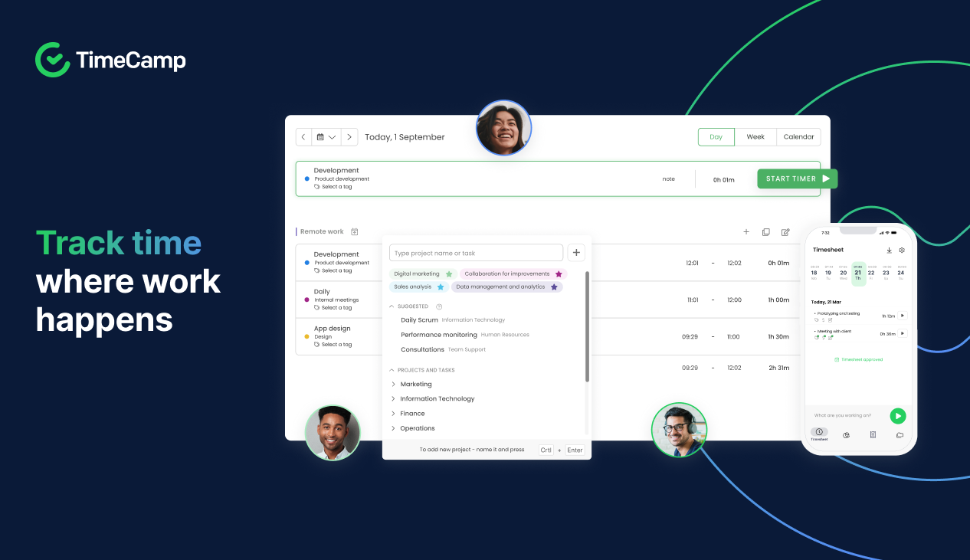
Task: Click tag icon under Prototyping and testing
Action: pyautogui.click(x=818, y=319)
